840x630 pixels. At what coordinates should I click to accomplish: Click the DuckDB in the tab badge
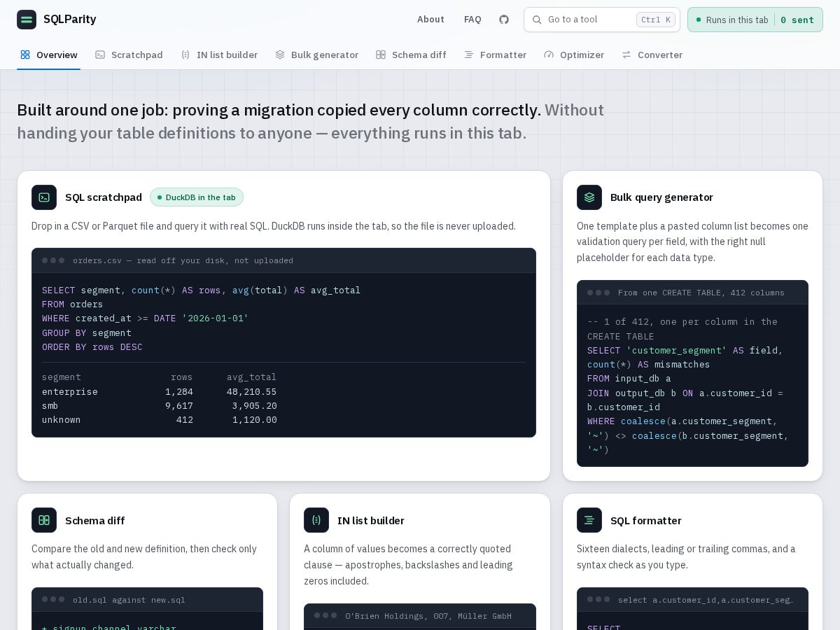197,197
